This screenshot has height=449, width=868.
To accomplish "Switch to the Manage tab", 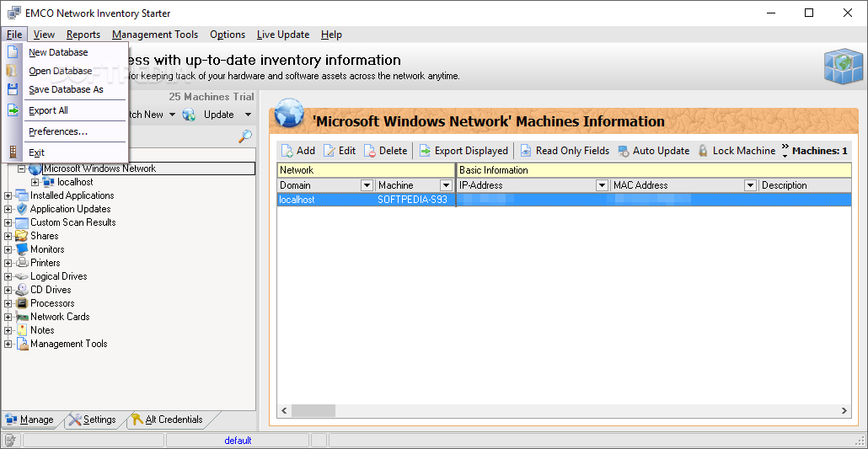I will click(29, 420).
